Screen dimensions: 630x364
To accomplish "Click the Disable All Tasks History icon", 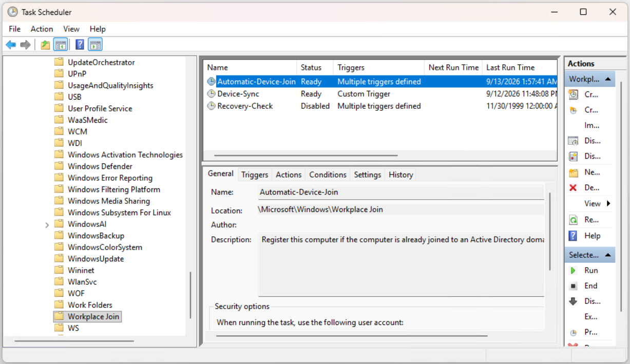I will click(573, 156).
